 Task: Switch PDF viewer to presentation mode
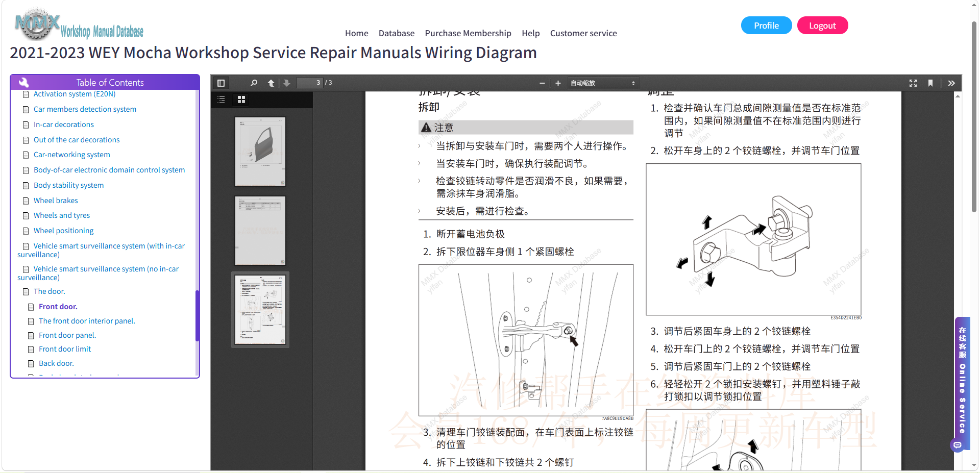[x=913, y=83]
